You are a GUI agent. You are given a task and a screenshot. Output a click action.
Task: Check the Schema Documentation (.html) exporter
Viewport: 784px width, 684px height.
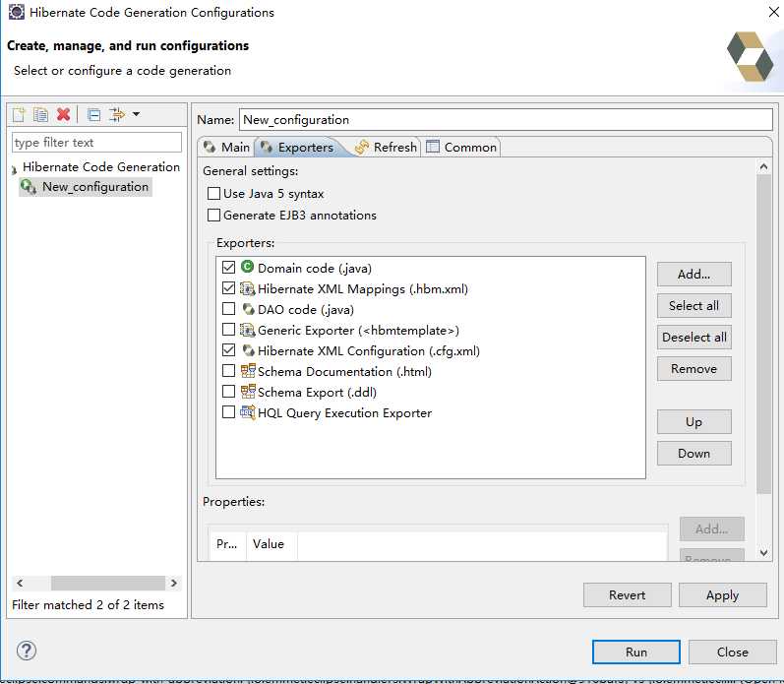(228, 371)
